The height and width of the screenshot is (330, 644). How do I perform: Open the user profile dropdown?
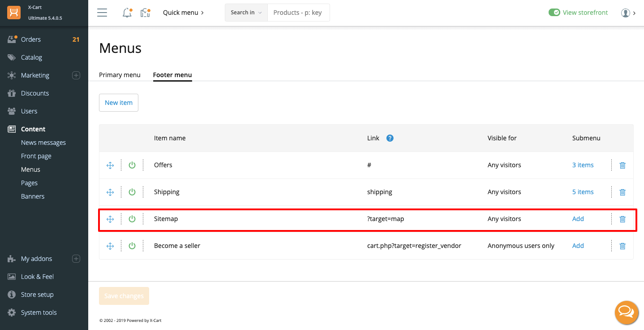(628, 13)
